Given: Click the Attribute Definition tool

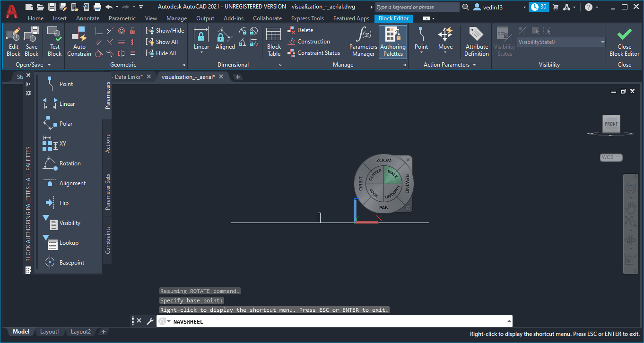Looking at the screenshot, I should [x=477, y=42].
